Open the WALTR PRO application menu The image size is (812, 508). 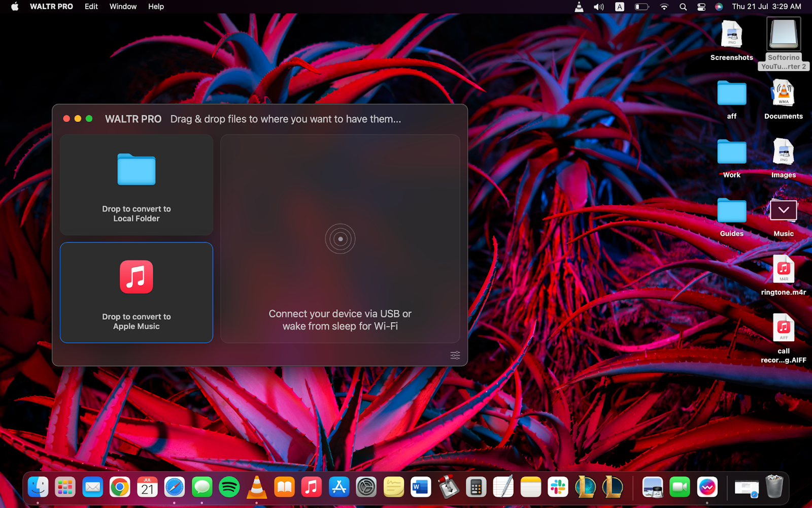(51, 7)
